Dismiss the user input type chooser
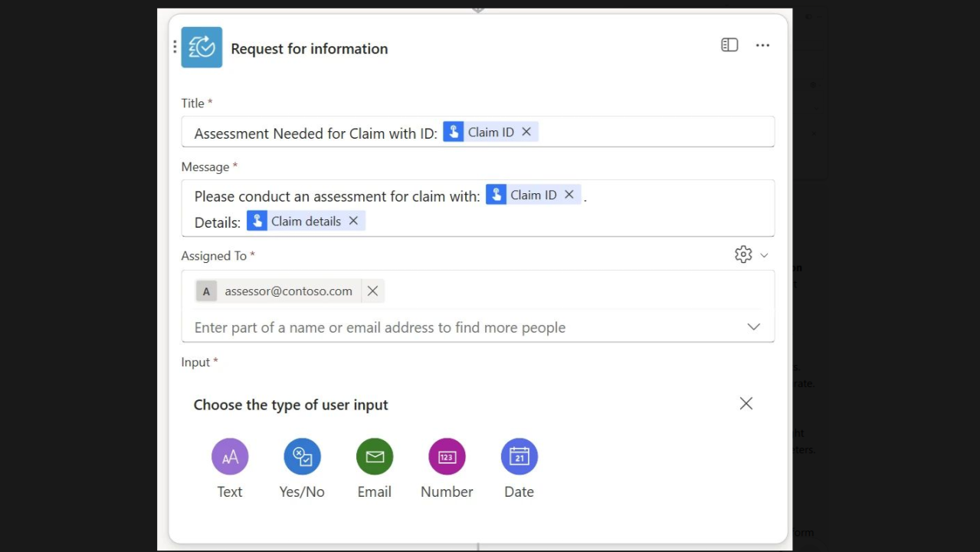The height and width of the screenshot is (552, 980). pos(746,402)
